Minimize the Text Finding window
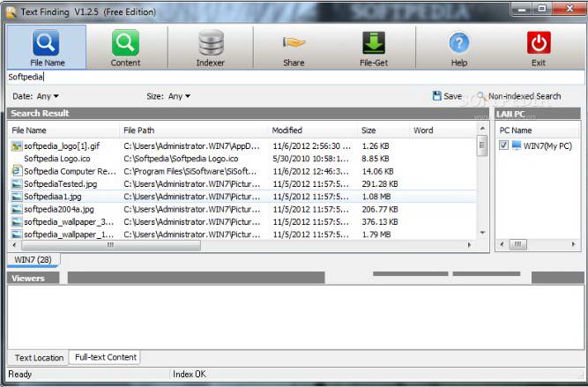 tap(522, 9)
